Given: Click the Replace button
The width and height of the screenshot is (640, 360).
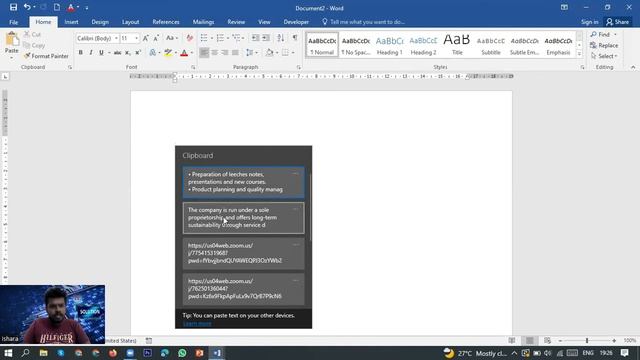Looking at the screenshot, I should [604, 45].
